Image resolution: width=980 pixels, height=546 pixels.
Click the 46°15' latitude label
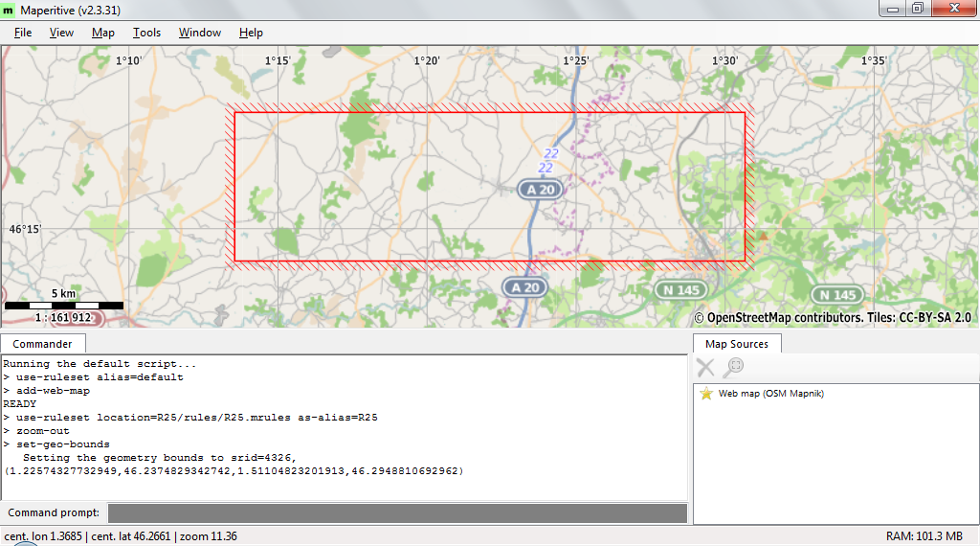point(25,230)
